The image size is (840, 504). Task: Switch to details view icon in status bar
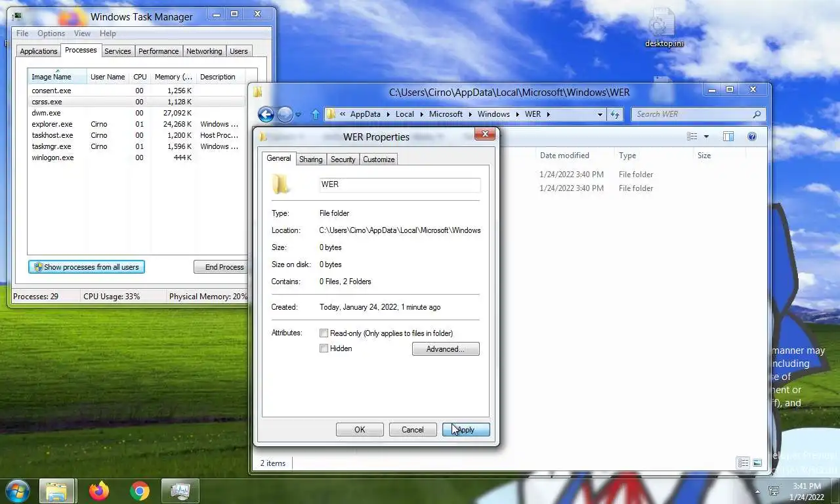pos(743,463)
